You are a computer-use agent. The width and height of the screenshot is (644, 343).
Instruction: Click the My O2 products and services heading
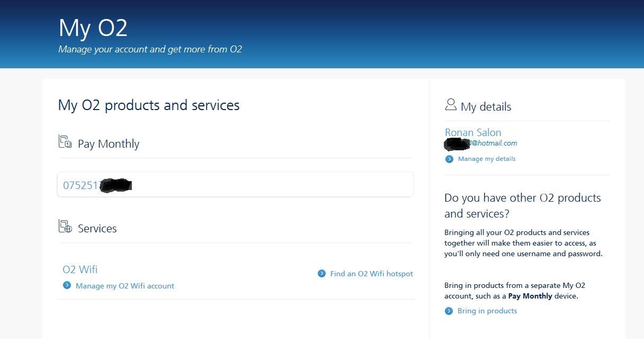point(149,105)
